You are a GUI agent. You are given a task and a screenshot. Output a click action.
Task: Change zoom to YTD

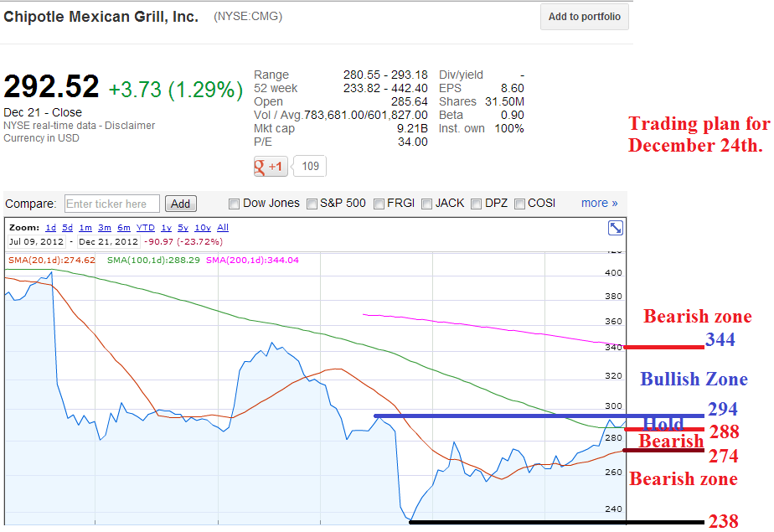pyautogui.click(x=146, y=228)
